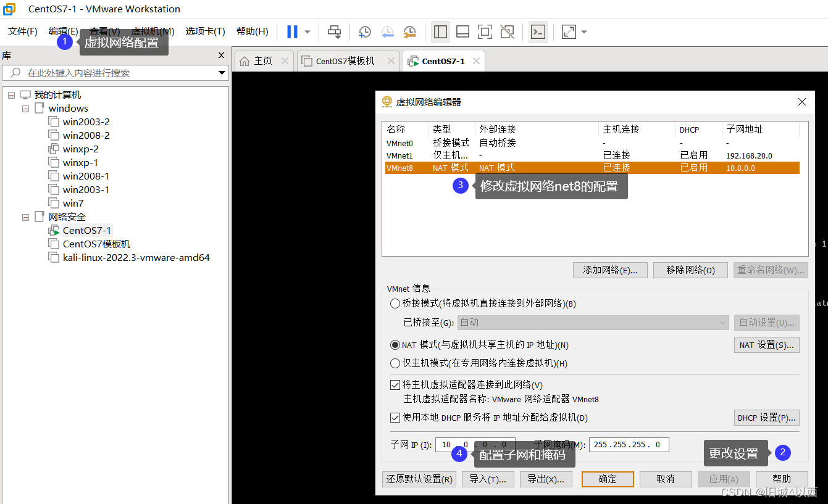Click the DHCP 设置(P) button
The image size is (828, 504).
766,417
